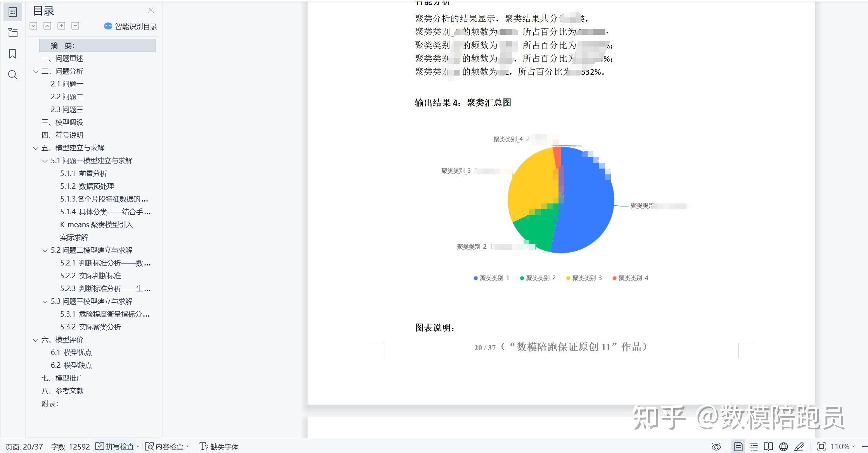Image resolution: width=868 pixels, height=453 pixels.
Task: Switch to reading layout book icon
Action: point(768,447)
